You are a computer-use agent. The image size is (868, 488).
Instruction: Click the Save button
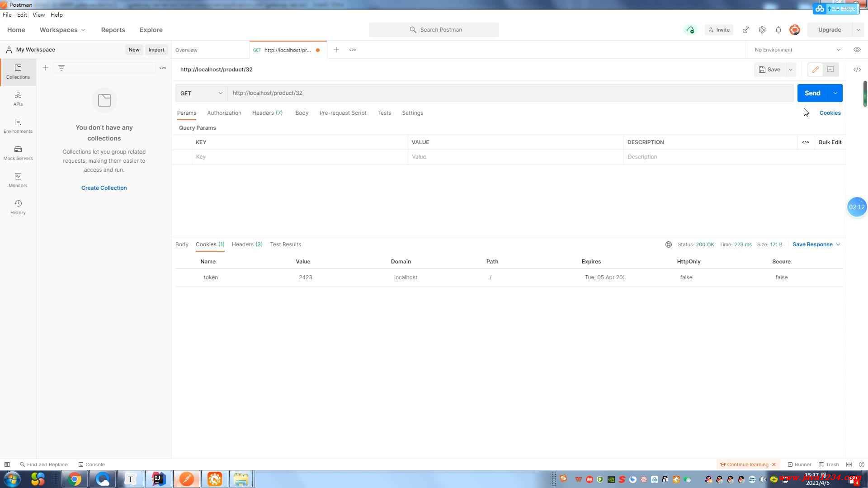click(770, 70)
